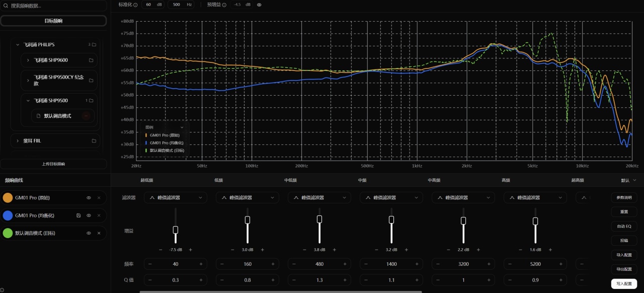Select 默认调音模式 tree entry
The width and height of the screenshot is (644, 293).
pos(62,116)
